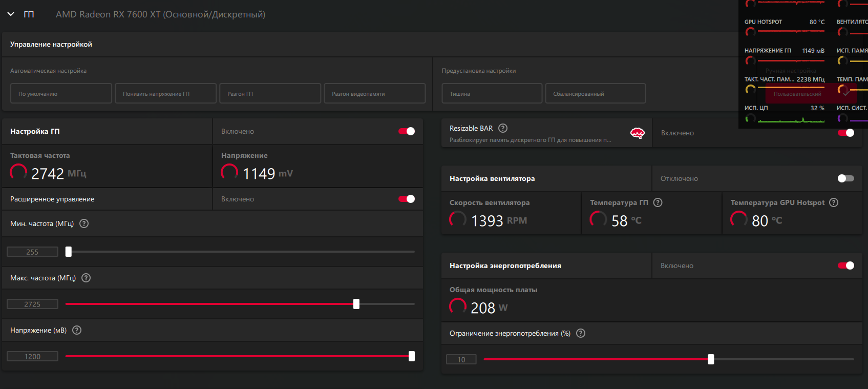Screen dimensions: 868x389
Task: Choose Разгон видеопамяти
Action: click(375, 94)
